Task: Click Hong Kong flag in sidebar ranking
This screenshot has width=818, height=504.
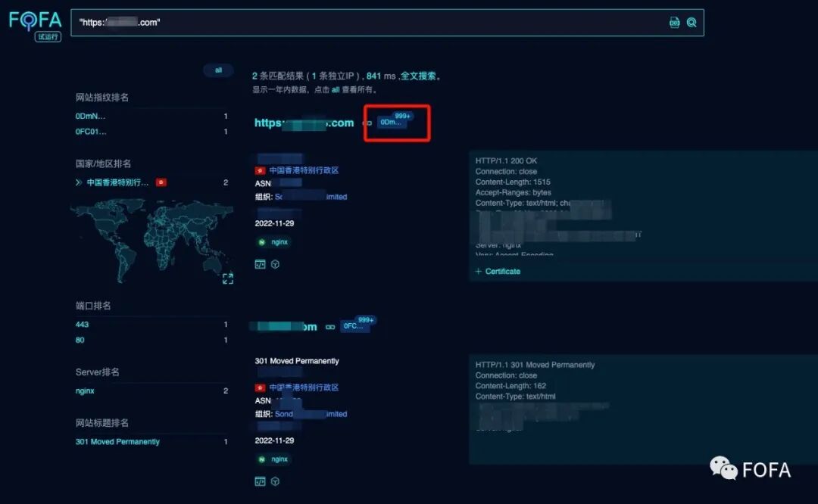Action: click(161, 182)
